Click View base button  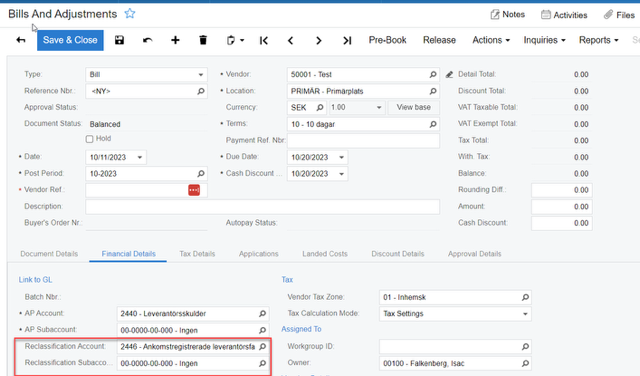413,107
